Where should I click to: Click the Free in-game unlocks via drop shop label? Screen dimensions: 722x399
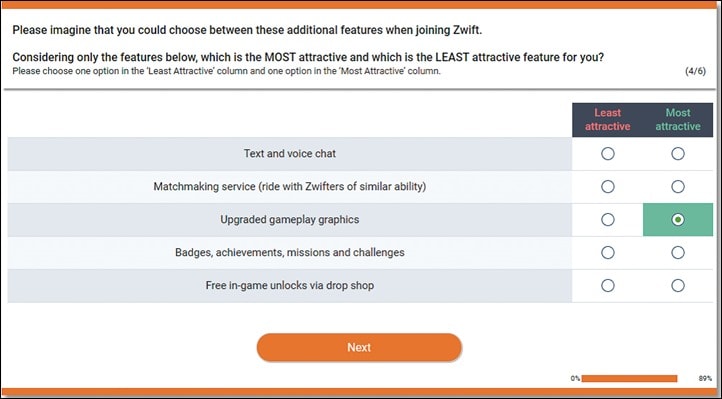coord(290,285)
